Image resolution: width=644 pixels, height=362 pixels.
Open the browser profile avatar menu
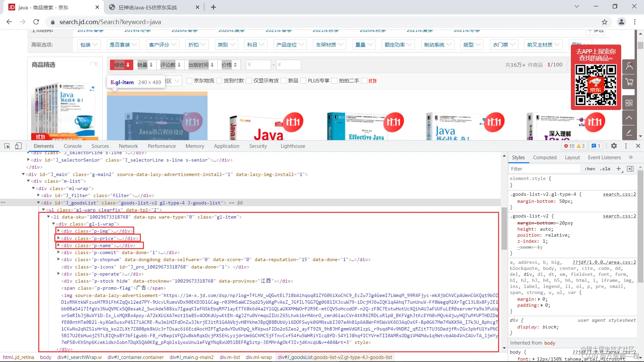pyautogui.click(x=621, y=22)
